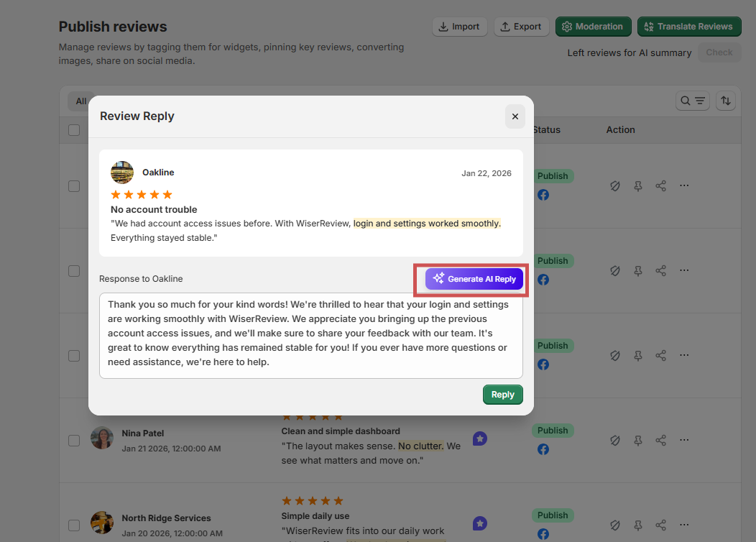Submit the reply with the Reply button

[502, 394]
